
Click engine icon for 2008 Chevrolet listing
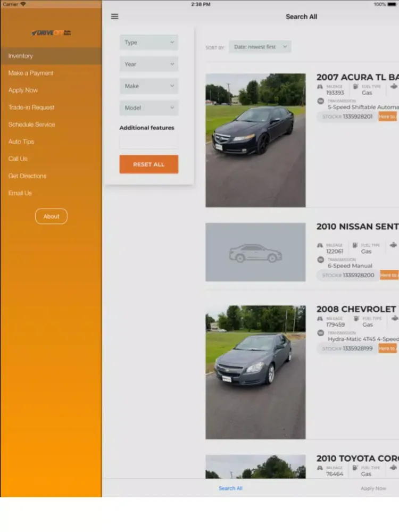(x=395, y=318)
